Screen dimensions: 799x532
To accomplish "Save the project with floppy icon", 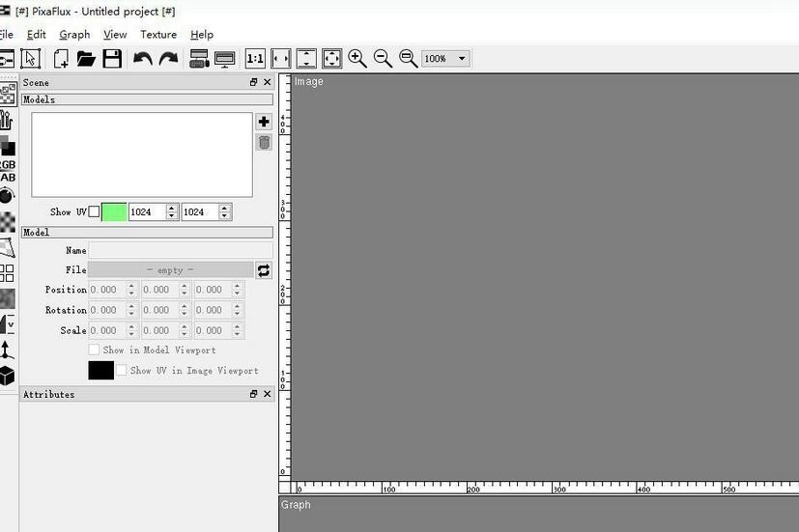I will coord(112,59).
